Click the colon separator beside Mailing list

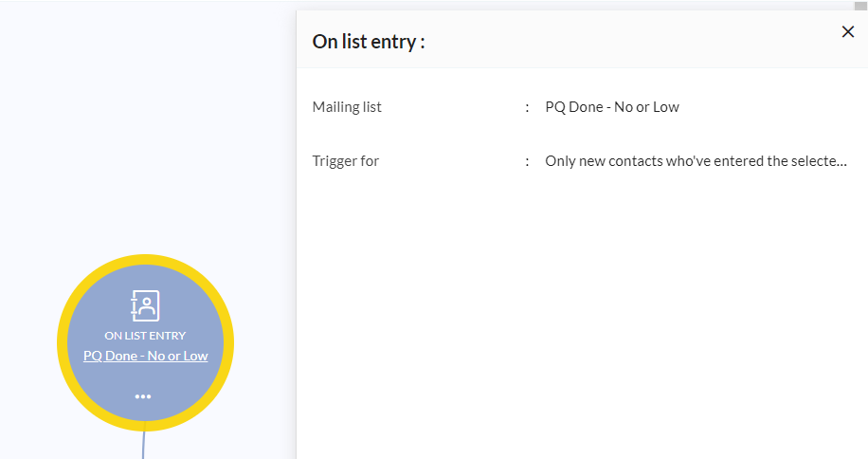[x=527, y=107]
